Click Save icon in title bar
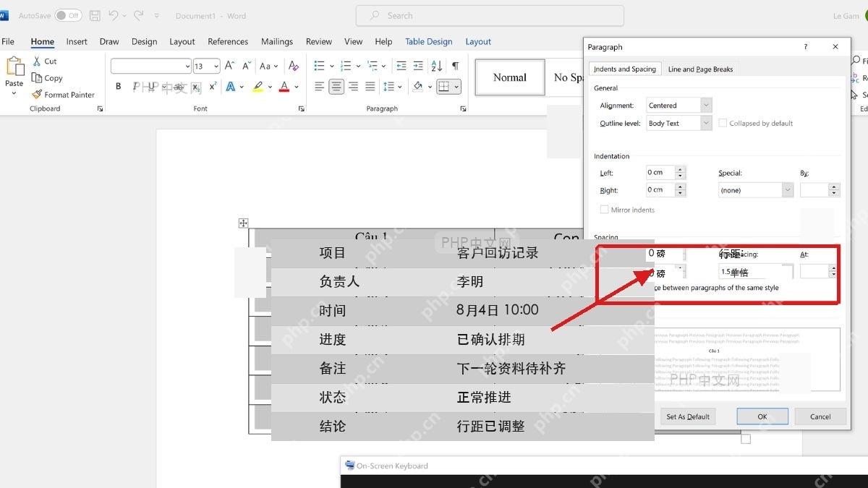The image size is (868, 488). click(x=95, y=15)
